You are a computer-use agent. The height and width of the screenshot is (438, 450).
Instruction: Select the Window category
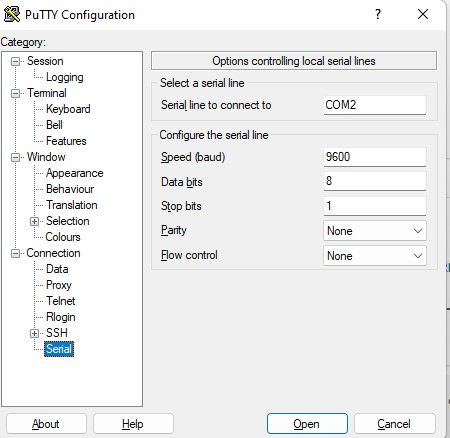[46, 157]
